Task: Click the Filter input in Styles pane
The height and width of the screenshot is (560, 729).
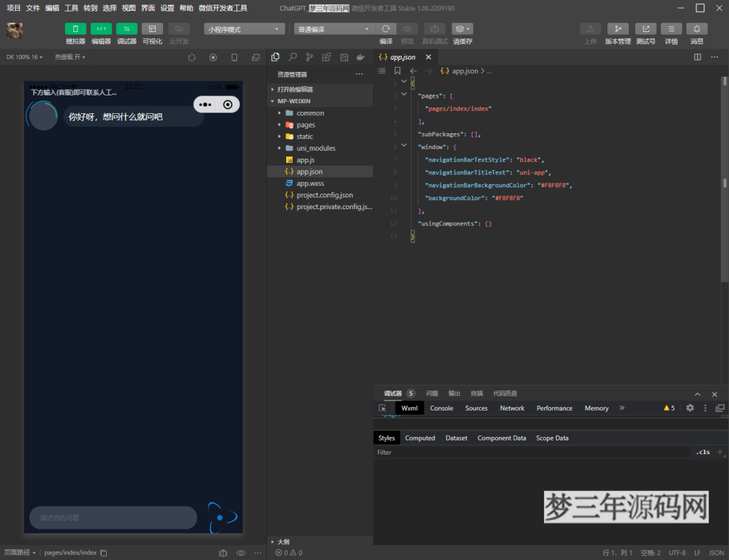Action: point(527,452)
